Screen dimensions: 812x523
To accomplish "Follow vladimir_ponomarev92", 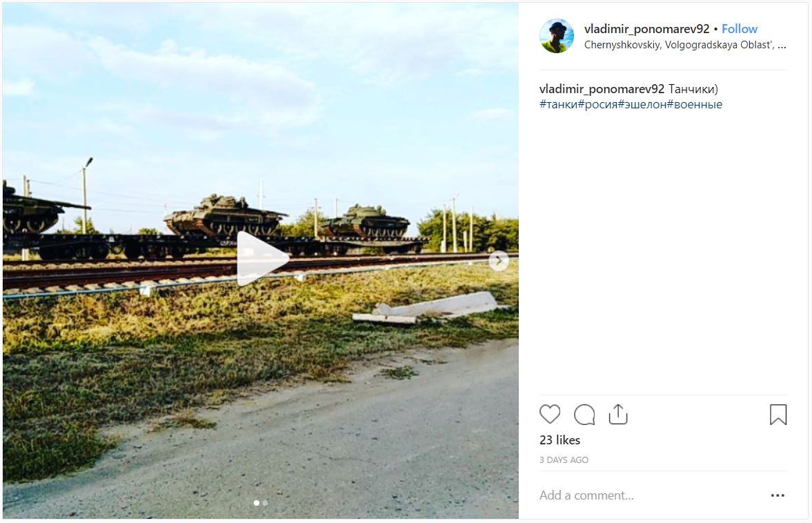I will tap(739, 29).
